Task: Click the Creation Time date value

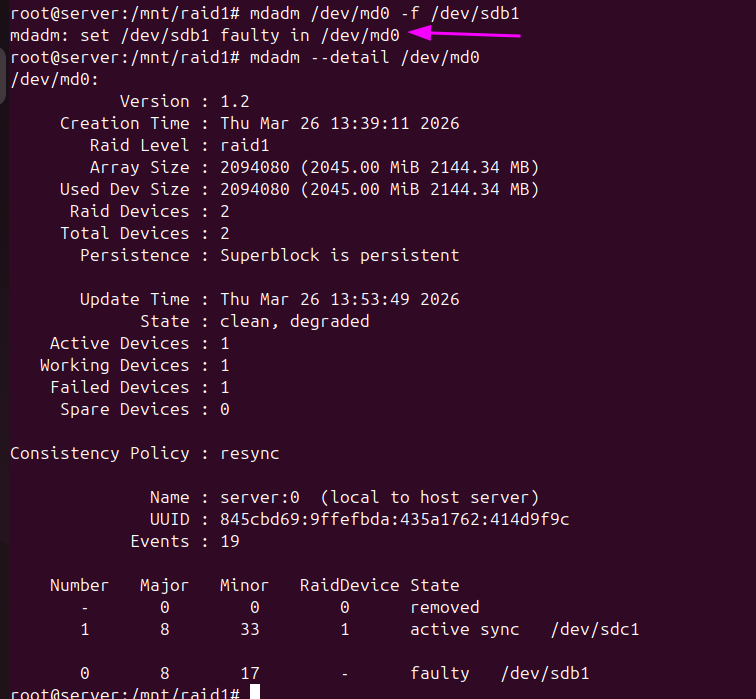Action: tap(339, 123)
